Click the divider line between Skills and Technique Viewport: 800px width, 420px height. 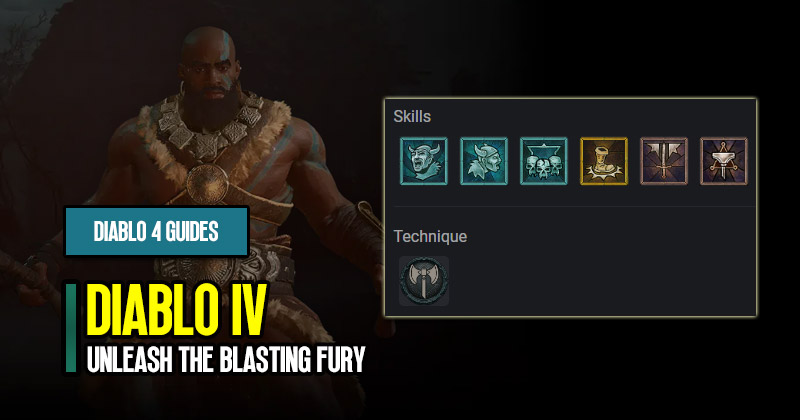574,207
